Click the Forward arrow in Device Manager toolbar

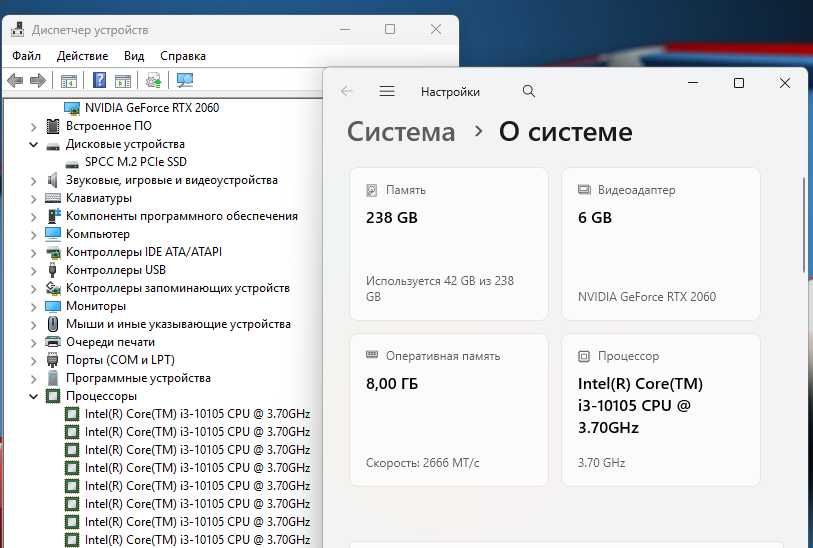pyautogui.click(x=38, y=80)
